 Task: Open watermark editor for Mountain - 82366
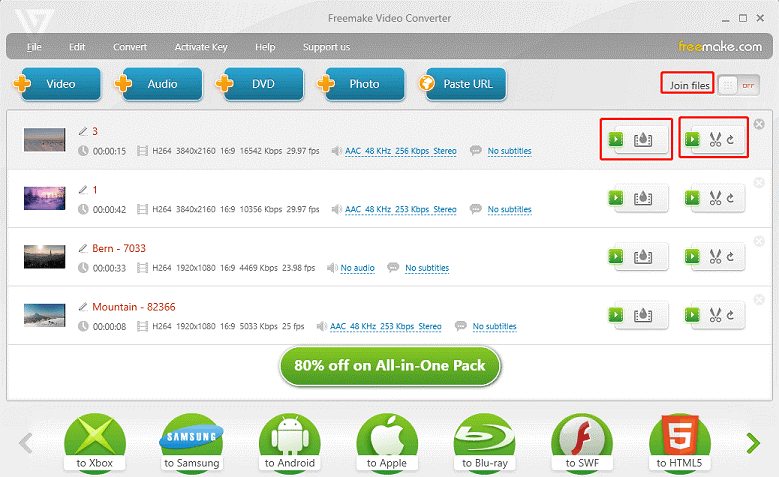click(x=638, y=315)
